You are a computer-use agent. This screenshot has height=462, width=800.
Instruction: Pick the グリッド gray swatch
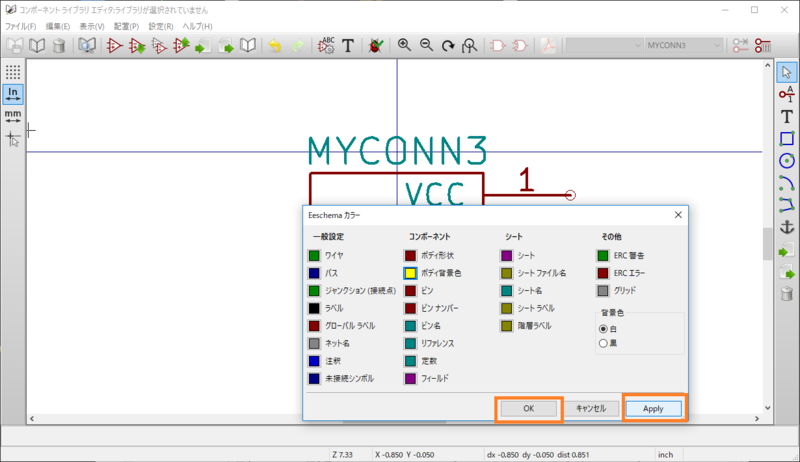603,291
